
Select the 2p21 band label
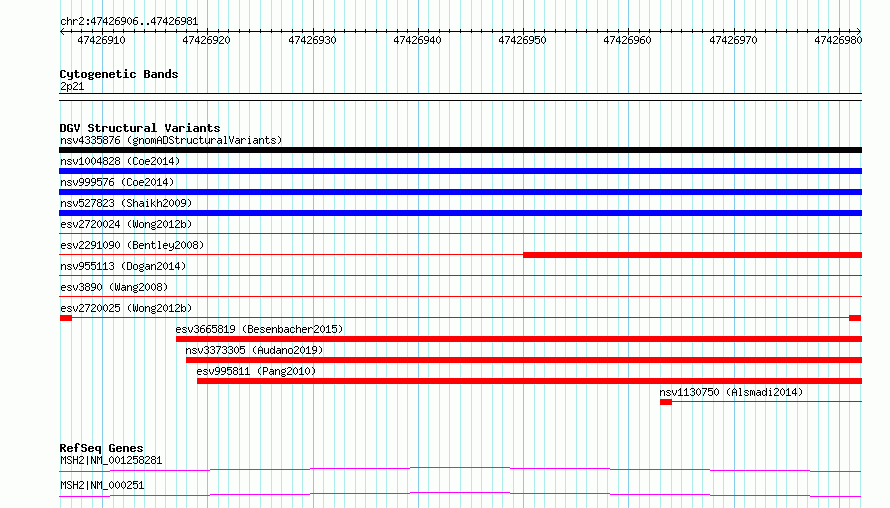coord(72,86)
